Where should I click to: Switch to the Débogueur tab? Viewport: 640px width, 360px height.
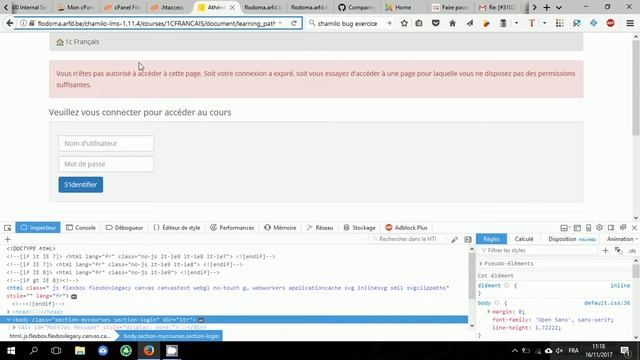coord(124,228)
